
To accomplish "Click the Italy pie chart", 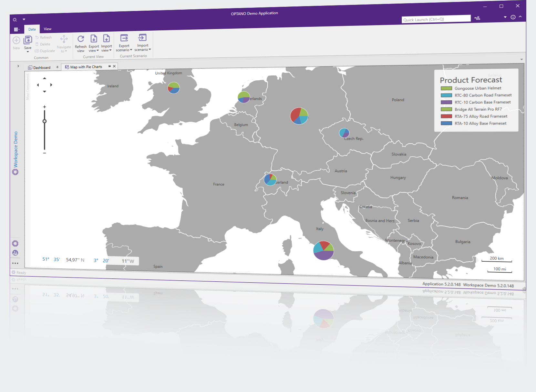I will 324,250.
